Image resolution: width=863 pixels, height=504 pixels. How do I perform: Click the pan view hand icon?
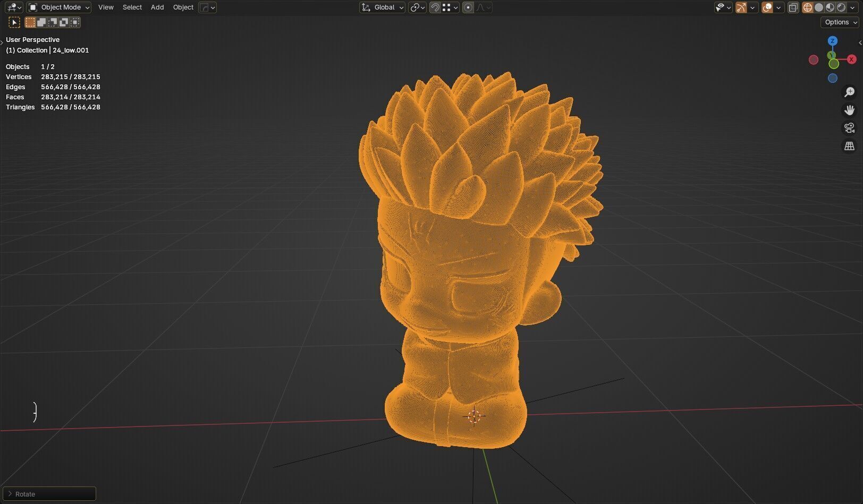pos(850,110)
